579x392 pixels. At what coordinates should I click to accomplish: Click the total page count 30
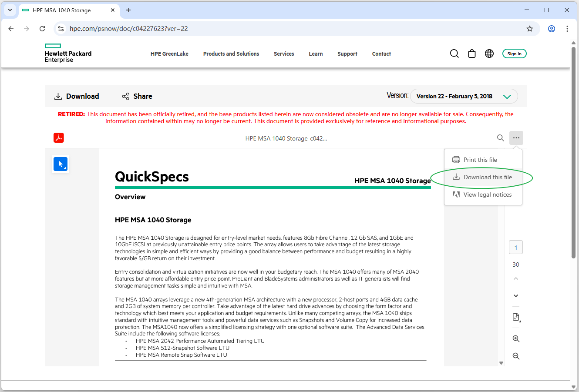pyautogui.click(x=516, y=265)
